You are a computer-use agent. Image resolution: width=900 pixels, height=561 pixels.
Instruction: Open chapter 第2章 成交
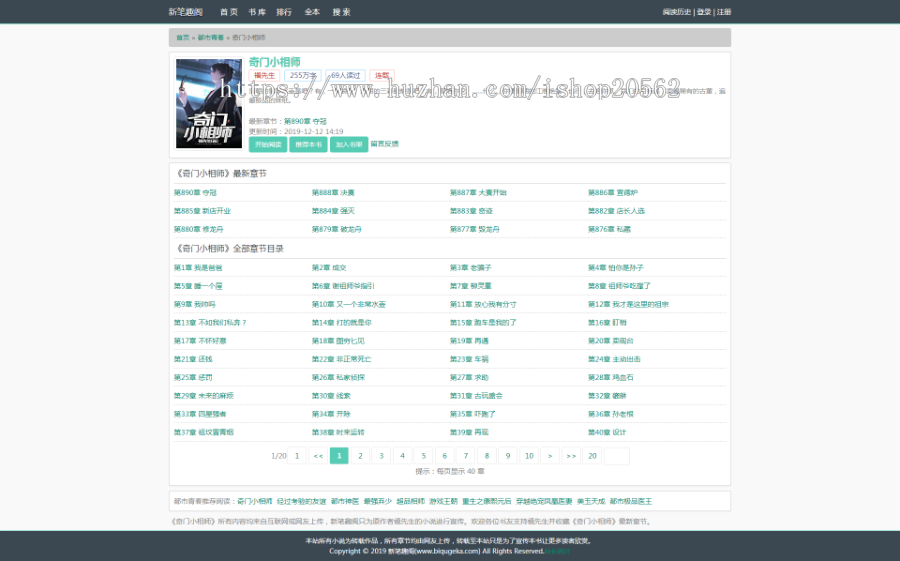[x=329, y=268]
